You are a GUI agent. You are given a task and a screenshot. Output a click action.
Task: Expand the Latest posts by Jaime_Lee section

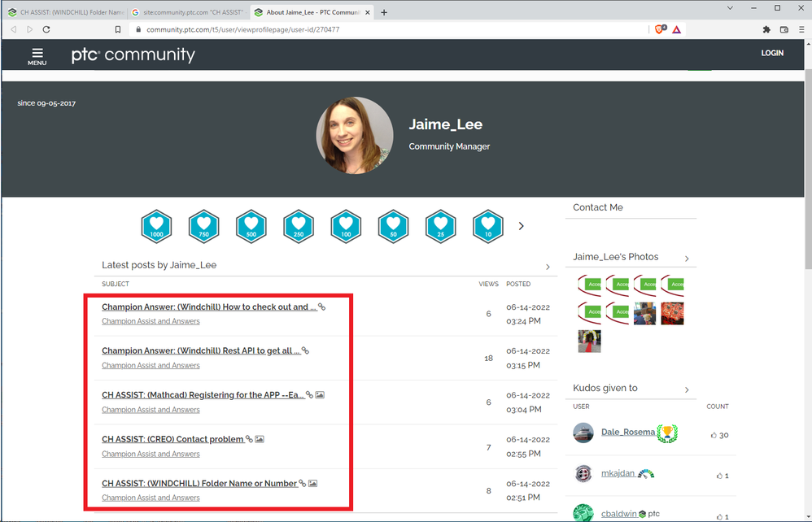point(548,267)
